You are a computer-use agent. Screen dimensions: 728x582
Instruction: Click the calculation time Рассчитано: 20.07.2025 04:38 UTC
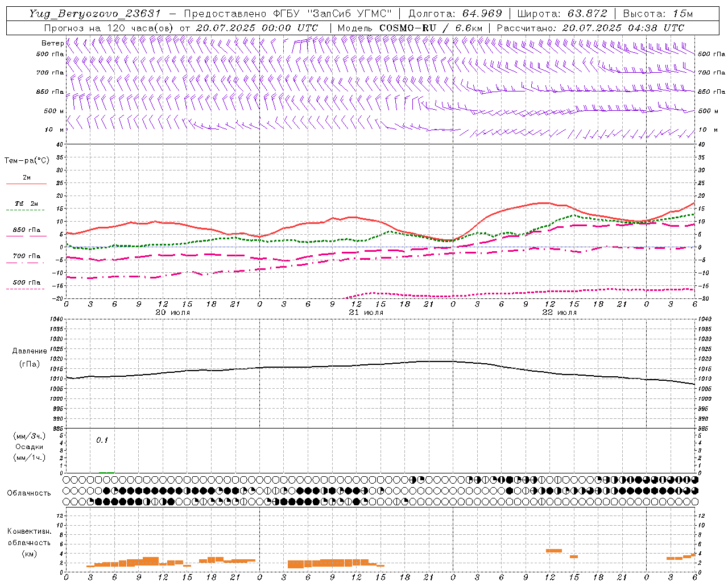pos(590,28)
